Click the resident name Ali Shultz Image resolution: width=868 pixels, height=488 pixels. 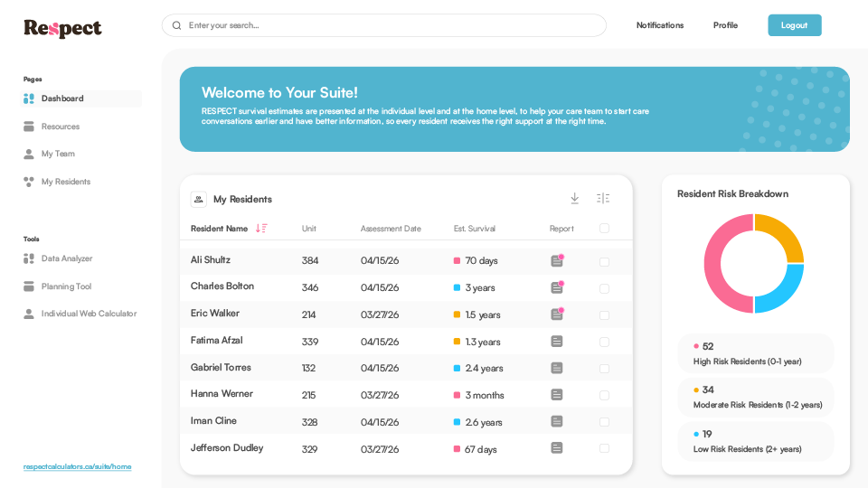[x=211, y=259]
